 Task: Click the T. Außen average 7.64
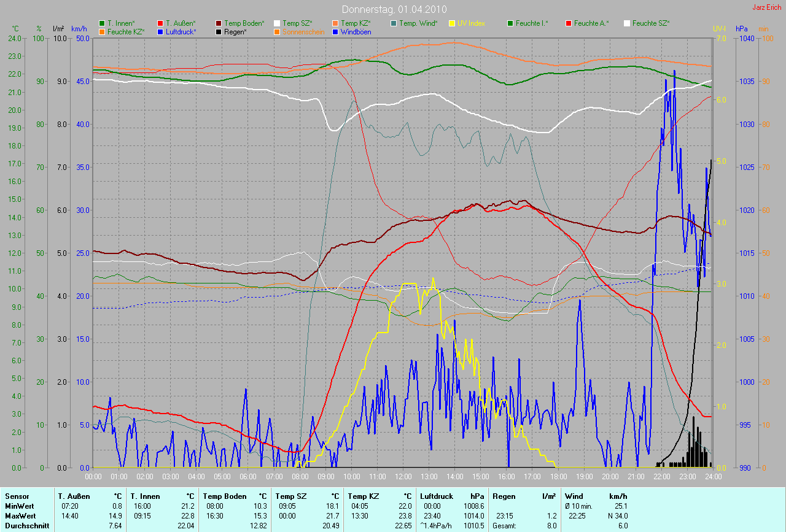(x=115, y=526)
